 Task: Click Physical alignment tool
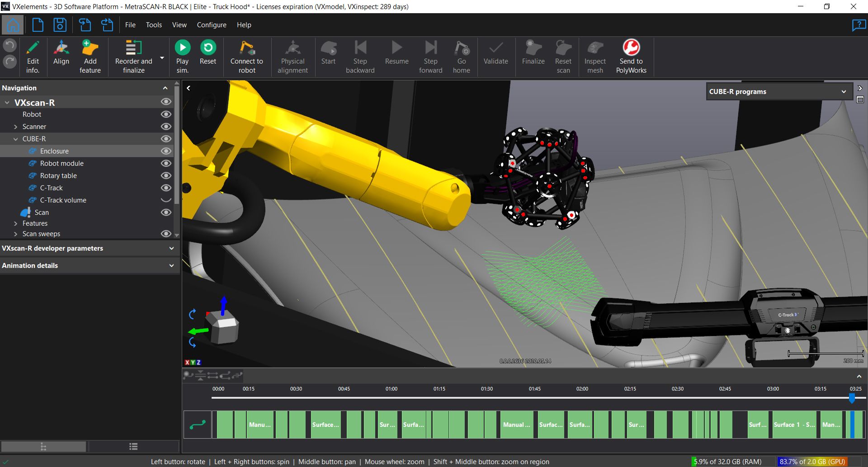[x=292, y=57]
